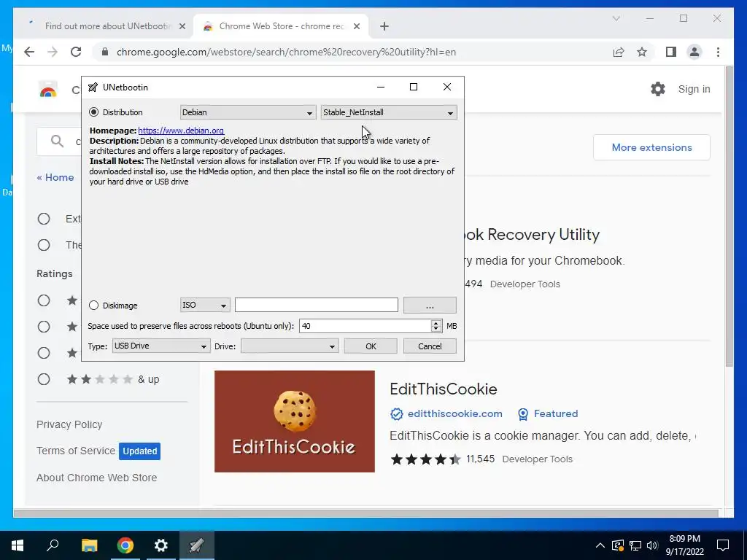Open the notification center icon
Screen dimensions: 747x560
723,545
